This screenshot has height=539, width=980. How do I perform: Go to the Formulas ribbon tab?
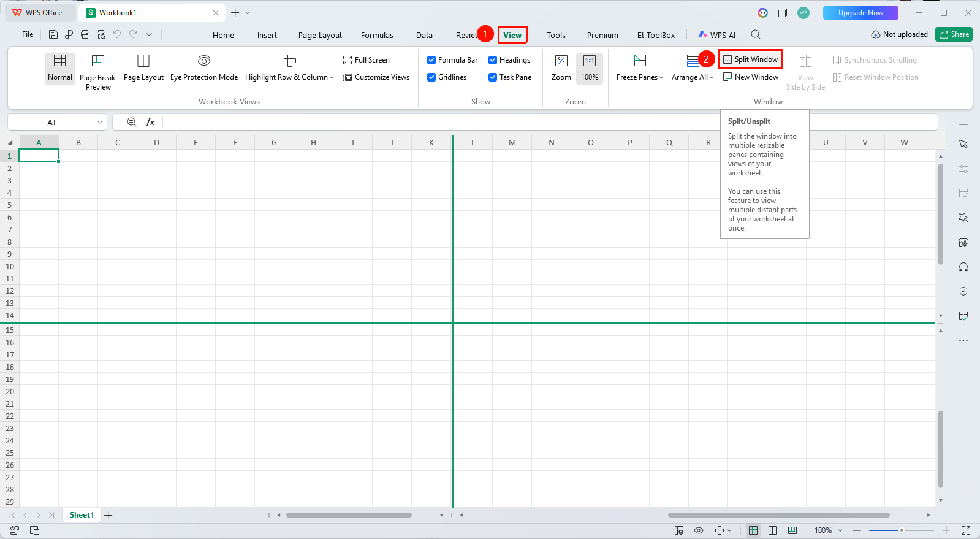point(377,35)
